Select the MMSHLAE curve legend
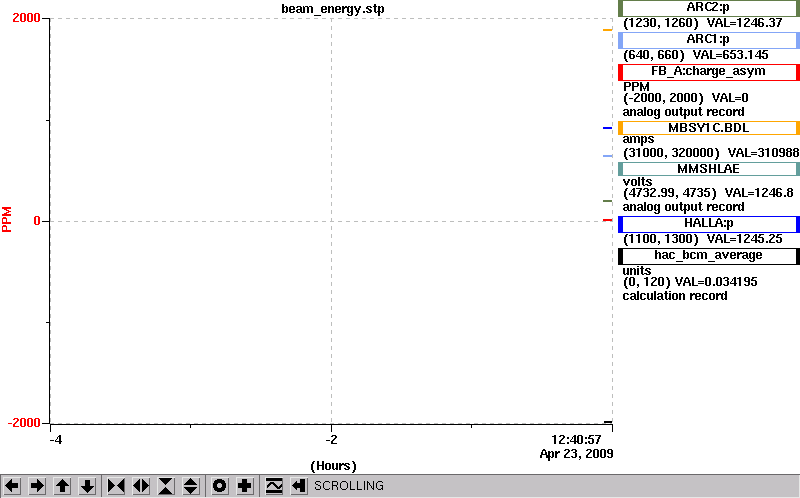 click(709, 169)
